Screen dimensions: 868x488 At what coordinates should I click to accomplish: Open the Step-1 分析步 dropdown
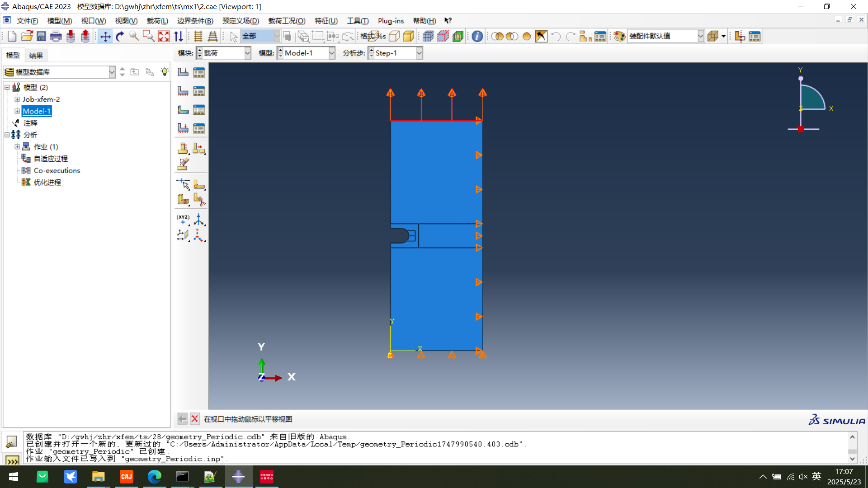click(x=419, y=53)
